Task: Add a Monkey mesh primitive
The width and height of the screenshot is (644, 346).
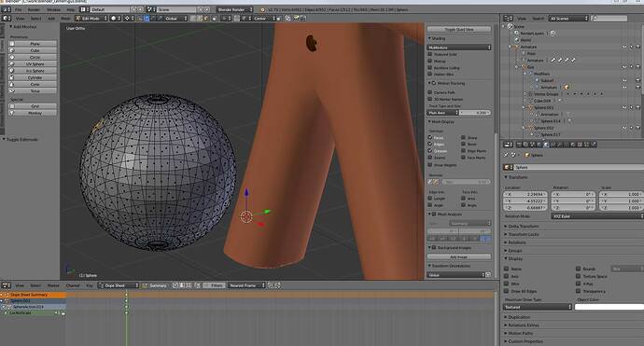Action: click(x=32, y=113)
